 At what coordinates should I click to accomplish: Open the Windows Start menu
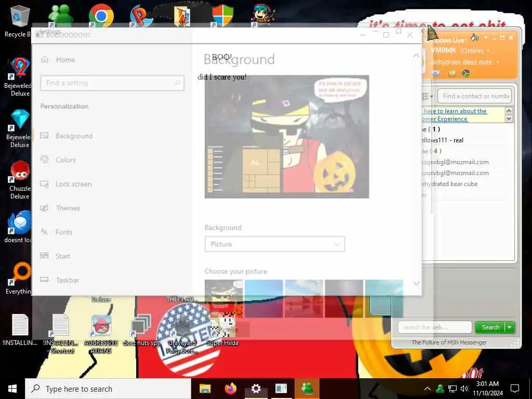(12, 389)
